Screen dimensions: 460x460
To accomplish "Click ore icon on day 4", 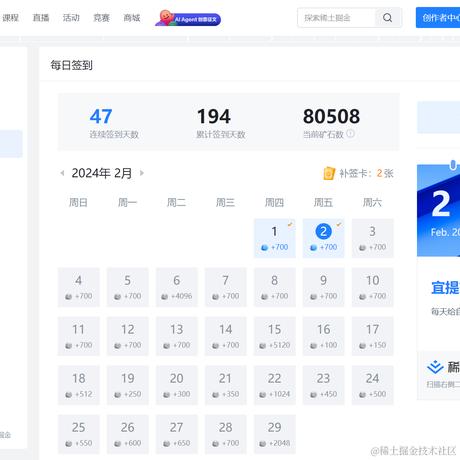I will click(69, 296).
